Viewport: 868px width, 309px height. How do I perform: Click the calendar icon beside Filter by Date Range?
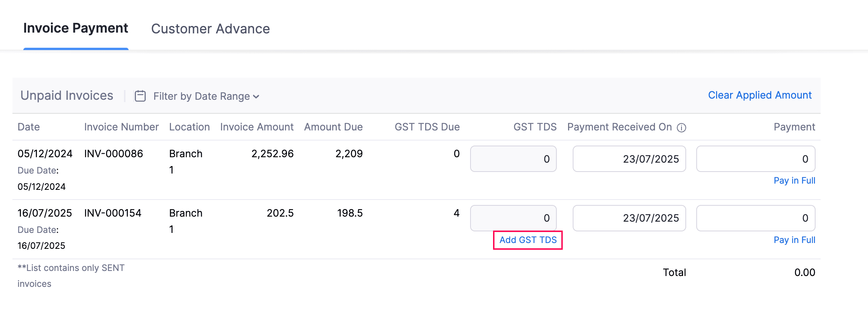click(139, 96)
